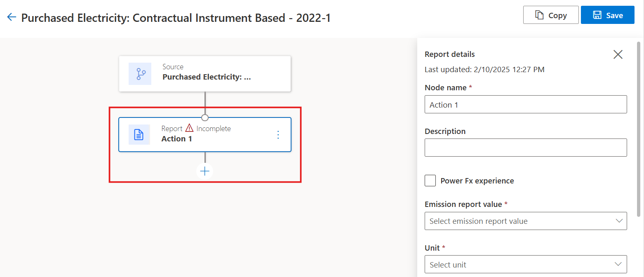Select the Source node card

click(x=204, y=74)
